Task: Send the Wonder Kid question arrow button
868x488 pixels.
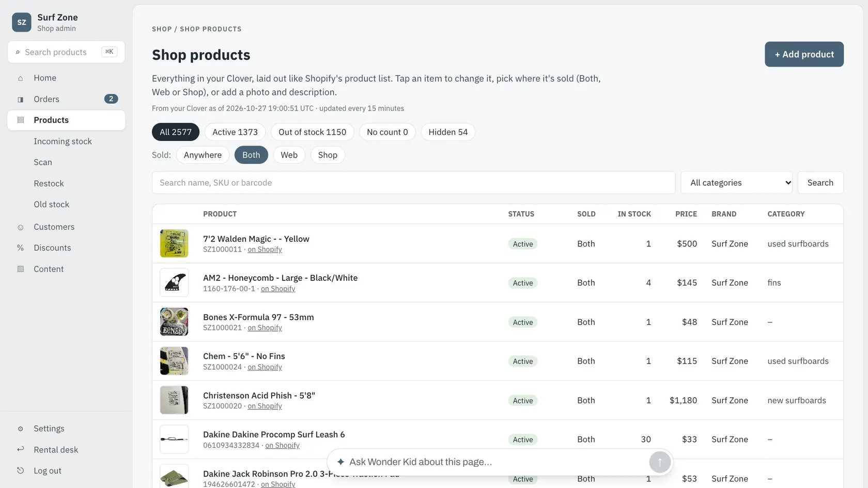Action: (660, 462)
